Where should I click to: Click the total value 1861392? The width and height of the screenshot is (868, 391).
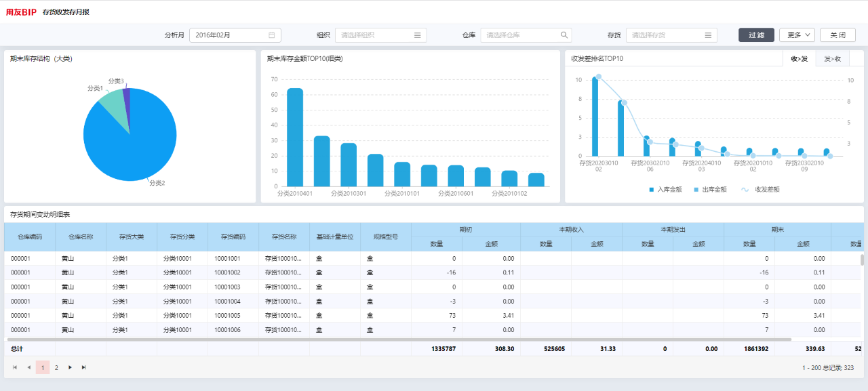[755, 348]
